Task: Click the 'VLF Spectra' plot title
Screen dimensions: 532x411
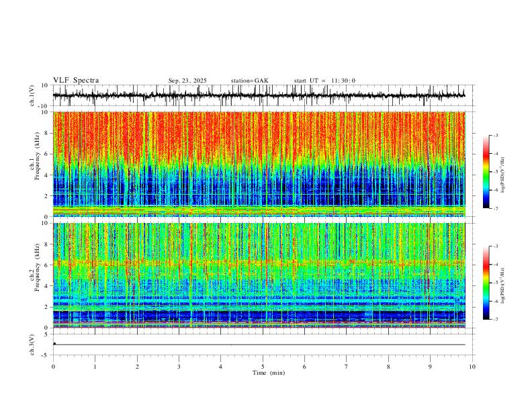Action: pos(76,81)
